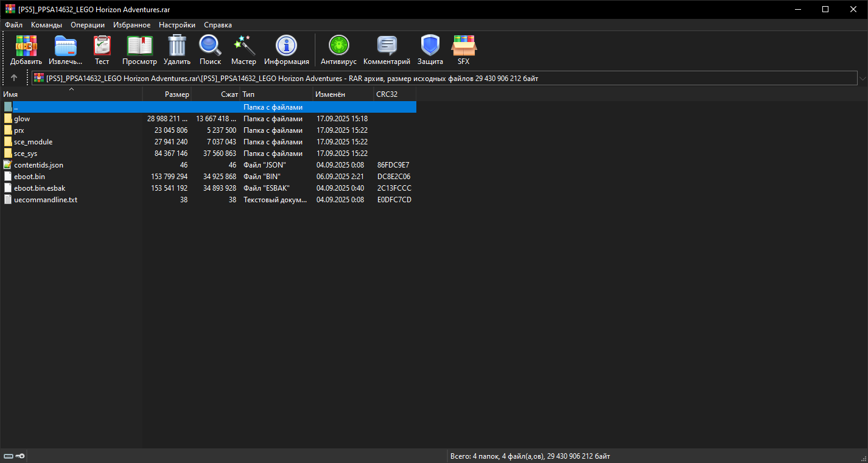Click the prx folder icon
The image size is (868, 463).
click(x=8, y=130)
